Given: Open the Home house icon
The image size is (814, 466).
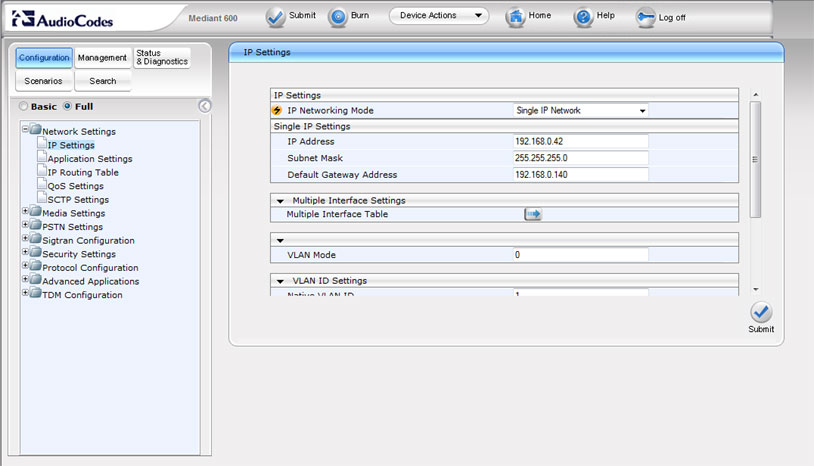Looking at the screenshot, I should (x=515, y=17).
